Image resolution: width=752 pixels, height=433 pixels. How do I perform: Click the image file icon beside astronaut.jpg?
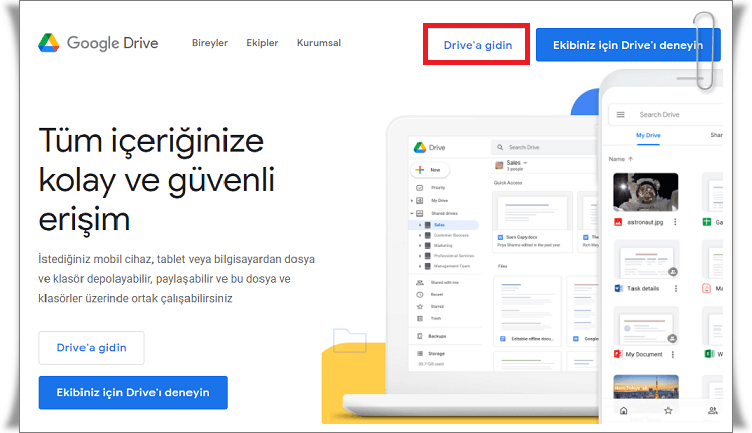618,222
